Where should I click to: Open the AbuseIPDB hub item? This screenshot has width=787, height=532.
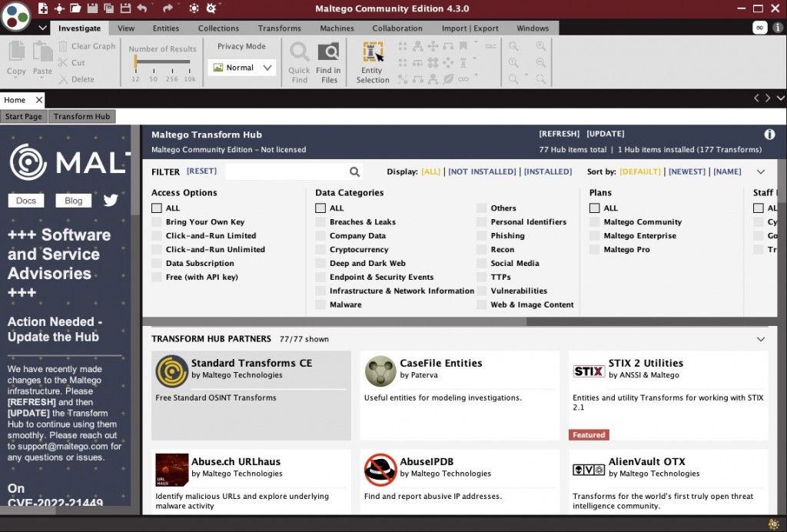[460, 480]
